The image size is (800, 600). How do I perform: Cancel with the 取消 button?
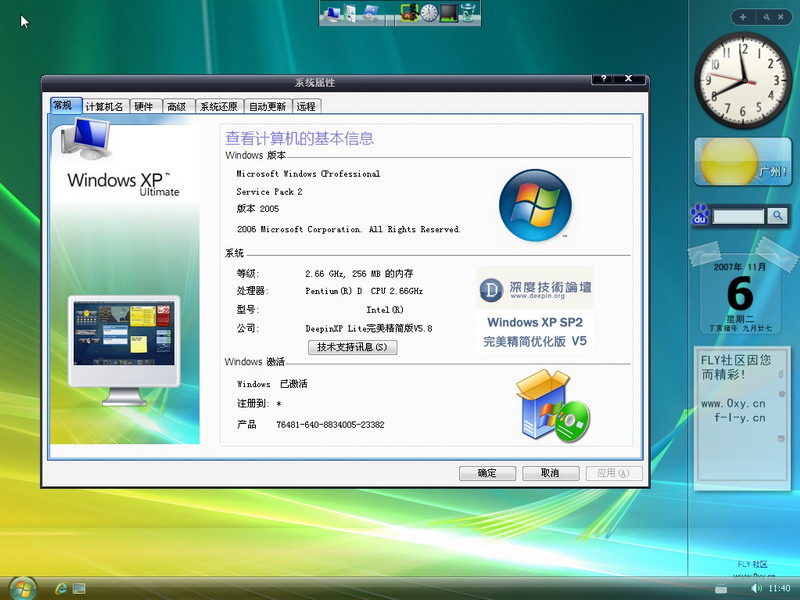pos(551,473)
